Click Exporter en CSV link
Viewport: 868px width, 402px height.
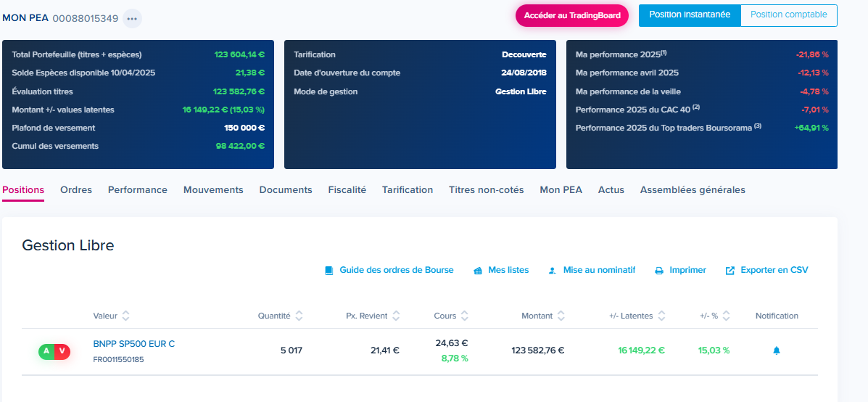pyautogui.click(x=774, y=270)
